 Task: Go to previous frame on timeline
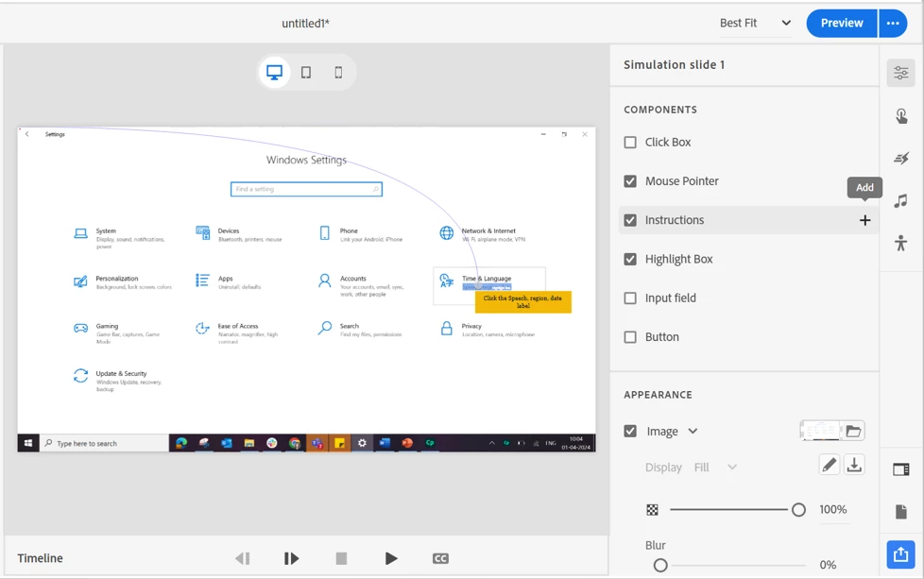coord(243,558)
